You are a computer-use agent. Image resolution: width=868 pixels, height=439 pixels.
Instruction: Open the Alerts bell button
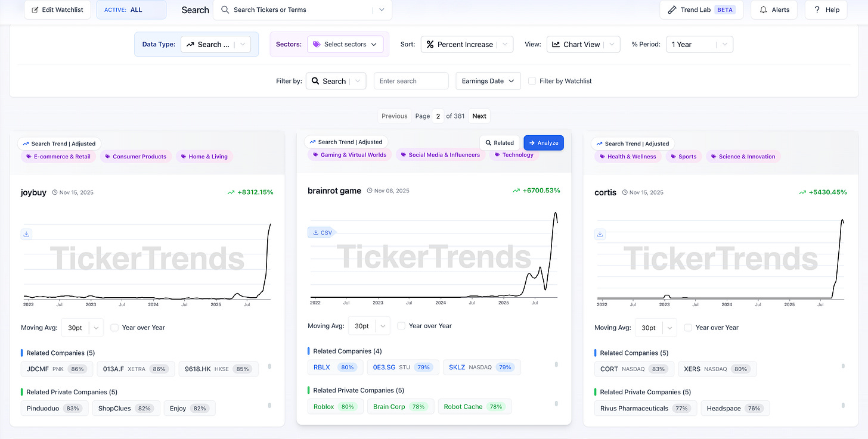coord(775,10)
